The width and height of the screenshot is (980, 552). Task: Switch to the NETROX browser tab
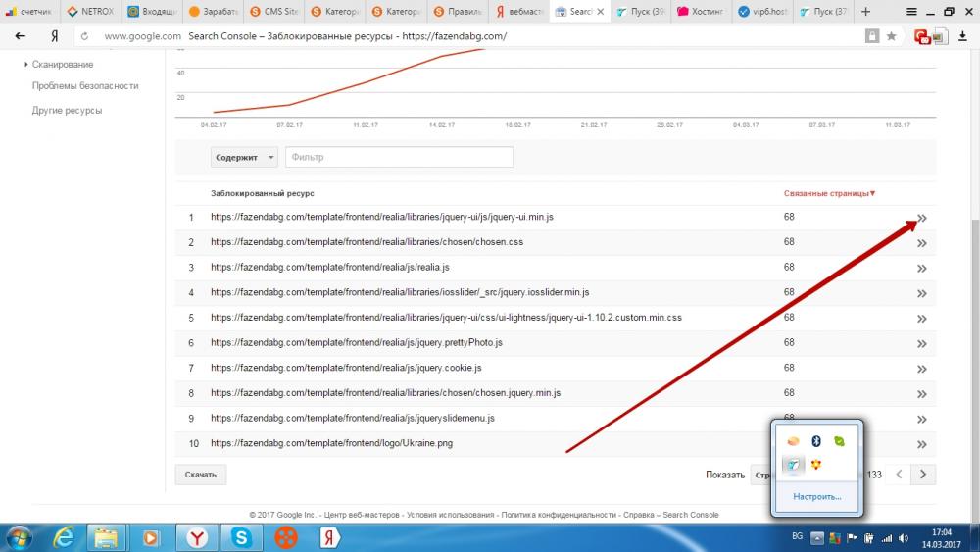(90, 12)
